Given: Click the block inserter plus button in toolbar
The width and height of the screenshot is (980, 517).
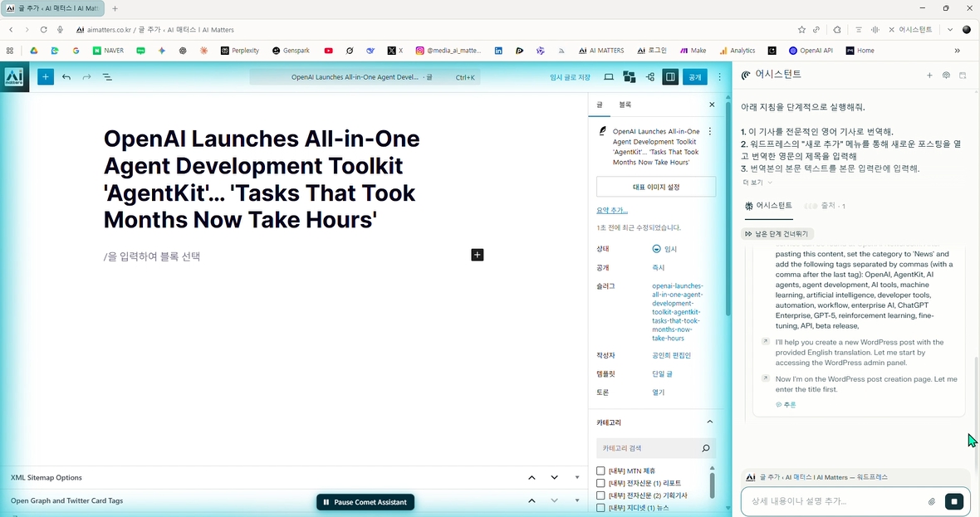Looking at the screenshot, I should [x=46, y=77].
